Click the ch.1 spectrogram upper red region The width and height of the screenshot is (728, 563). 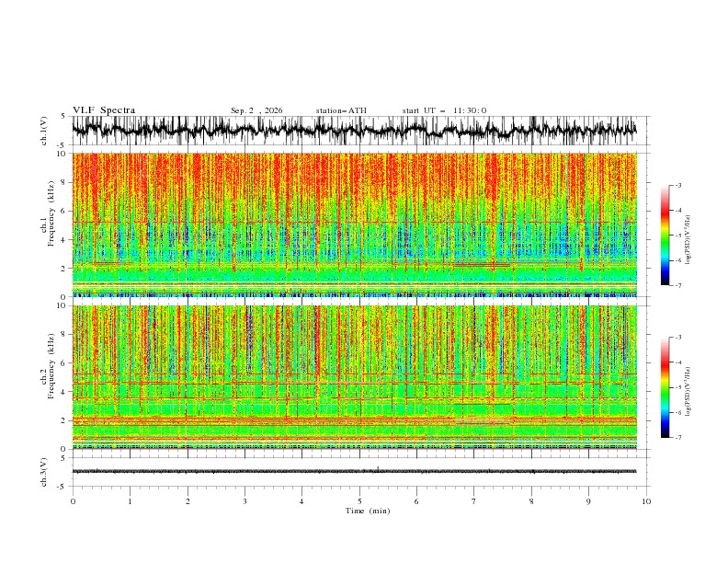(x=355, y=181)
